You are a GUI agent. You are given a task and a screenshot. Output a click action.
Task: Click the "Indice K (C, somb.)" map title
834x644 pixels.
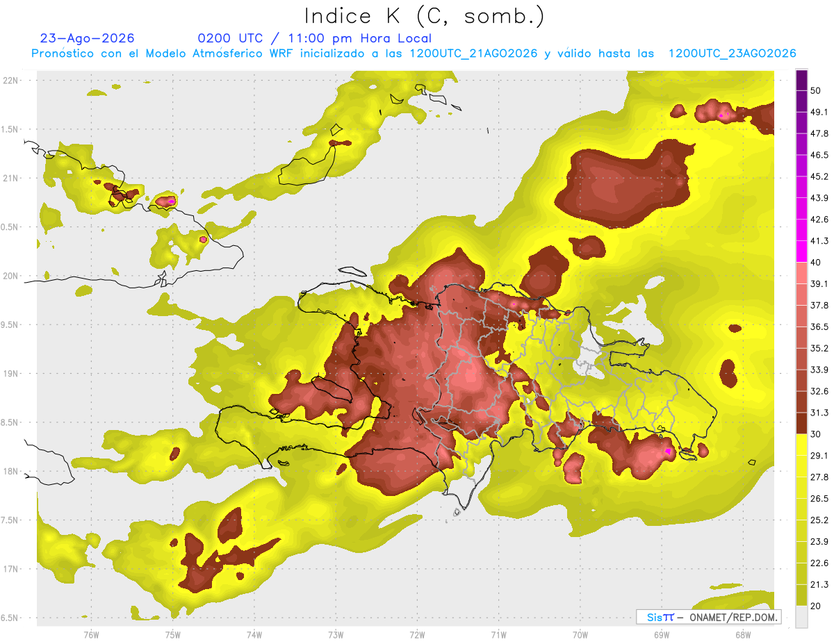[x=425, y=16]
